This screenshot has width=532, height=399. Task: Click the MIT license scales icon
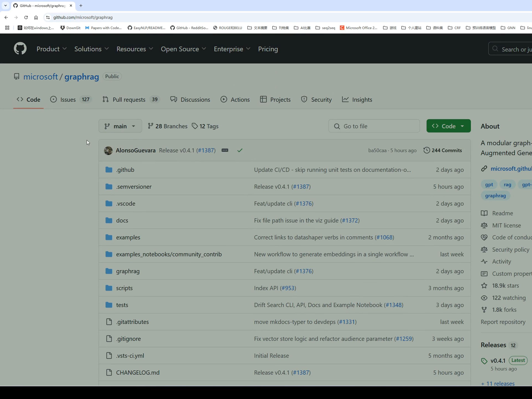[x=484, y=226]
